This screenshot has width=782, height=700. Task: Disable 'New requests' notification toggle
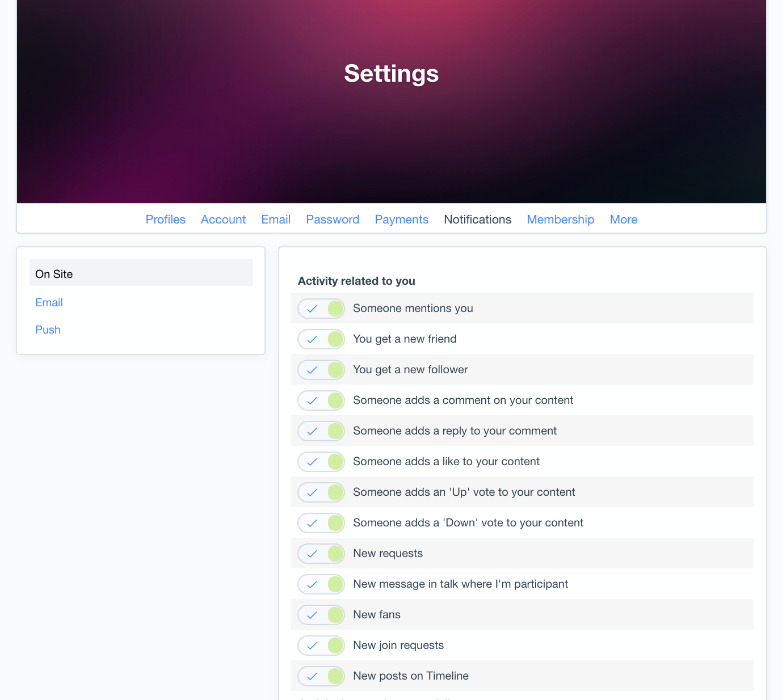[321, 554]
